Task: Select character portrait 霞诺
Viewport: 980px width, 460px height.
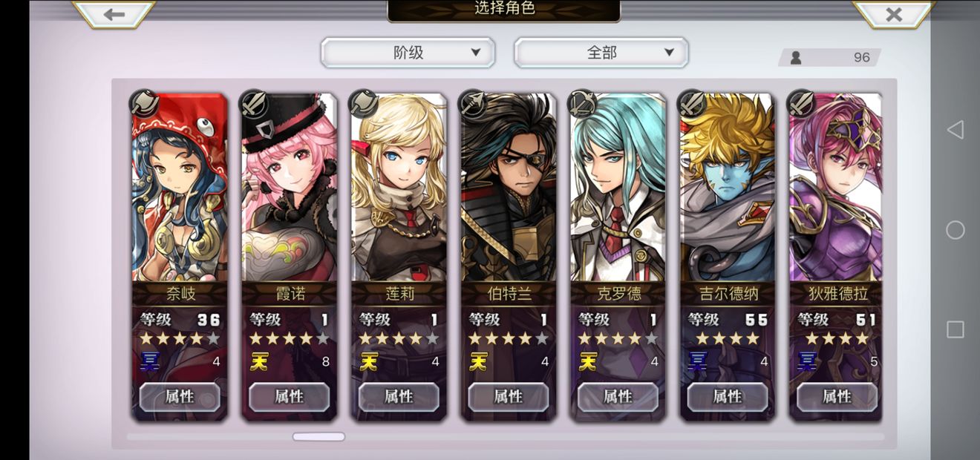Action: (x=289, y=188)
